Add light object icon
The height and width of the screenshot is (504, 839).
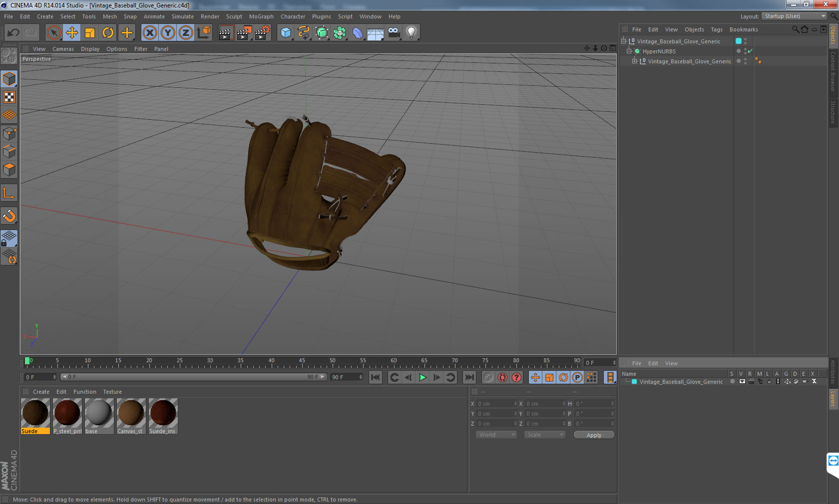412,33
